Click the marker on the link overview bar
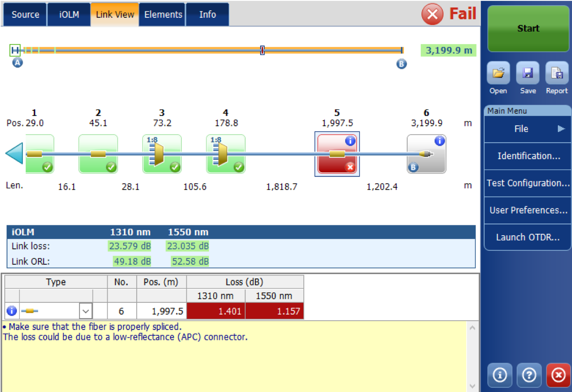 coord(262,50)
